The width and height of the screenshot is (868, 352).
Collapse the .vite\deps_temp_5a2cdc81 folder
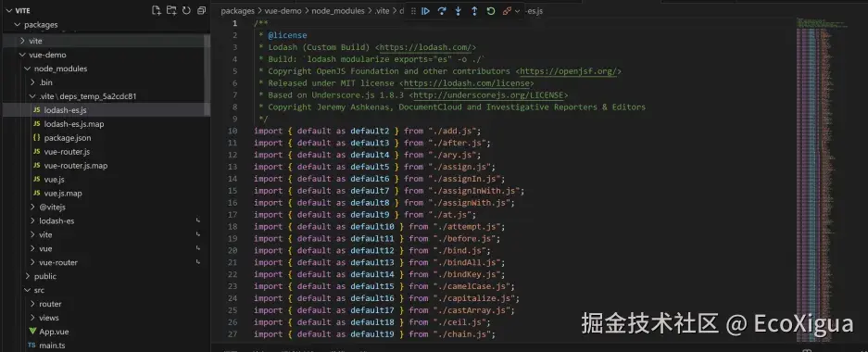[32, 96]
